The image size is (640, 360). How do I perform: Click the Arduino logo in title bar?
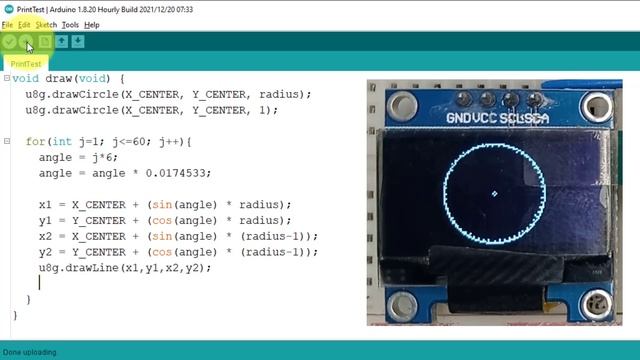pyautogui.click(x=9, y=9)
